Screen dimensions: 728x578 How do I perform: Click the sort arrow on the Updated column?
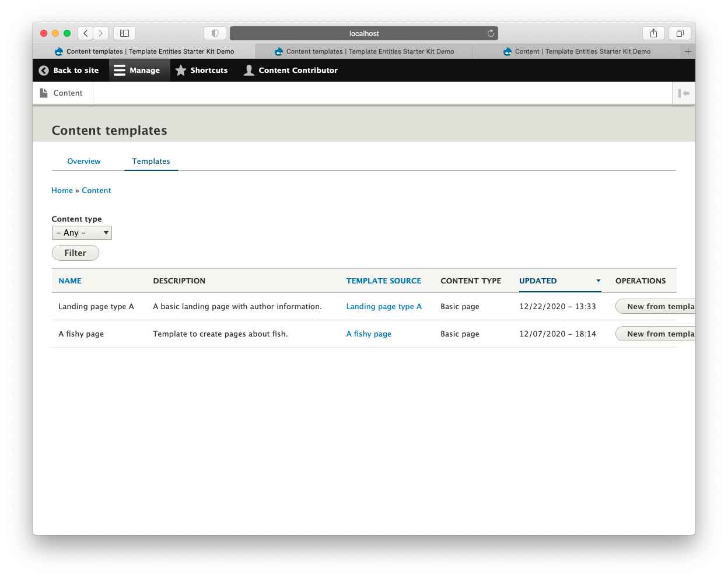point(598,281)
